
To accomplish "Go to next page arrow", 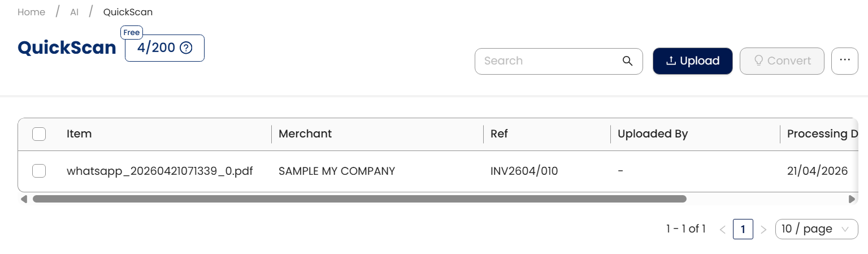I will (x=763, y=229).
